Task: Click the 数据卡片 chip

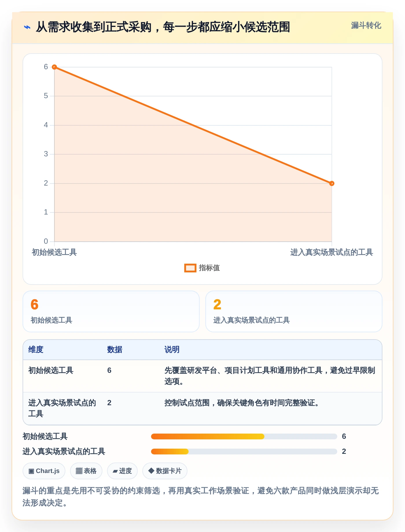Action: pos(165,471)
